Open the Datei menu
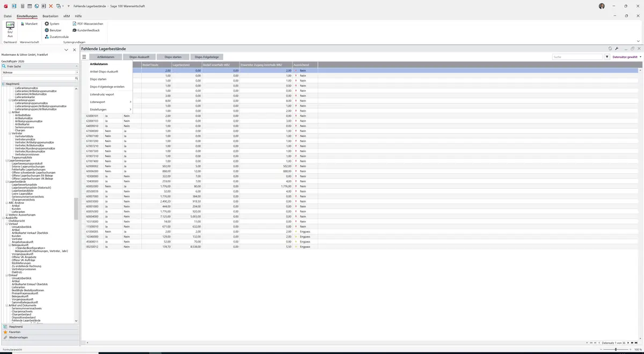This screenshot has height=354, width=644. coord(8,16)
